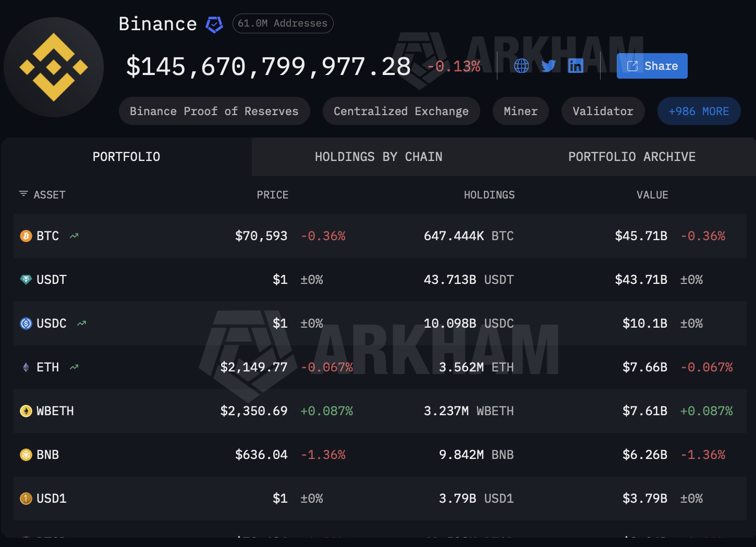Open the 61.0M Addresses chip
756x547 pixels.
point(283,23)
